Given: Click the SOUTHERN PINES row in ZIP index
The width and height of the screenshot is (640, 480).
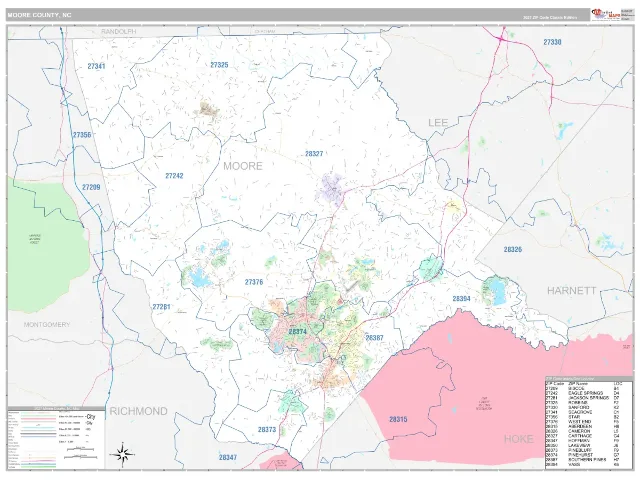Looking at the screenshot, I should pyautogui.click(x=584, y=460).
